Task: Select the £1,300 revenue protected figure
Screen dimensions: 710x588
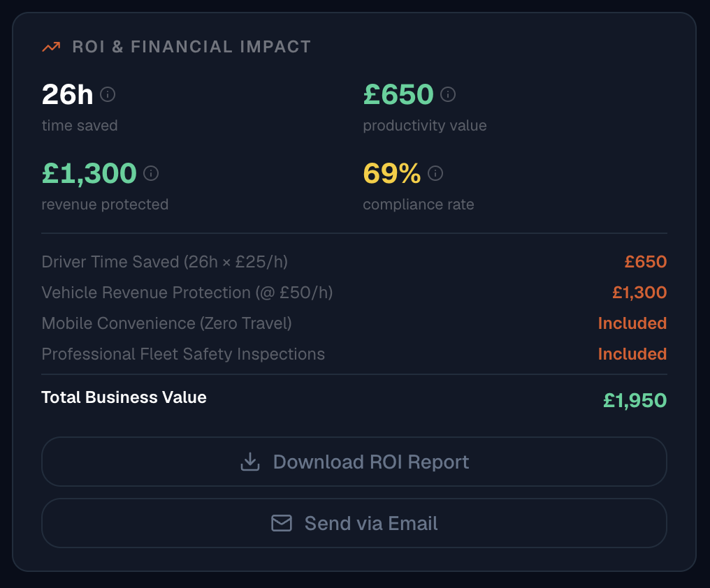Action: point(89,173)
